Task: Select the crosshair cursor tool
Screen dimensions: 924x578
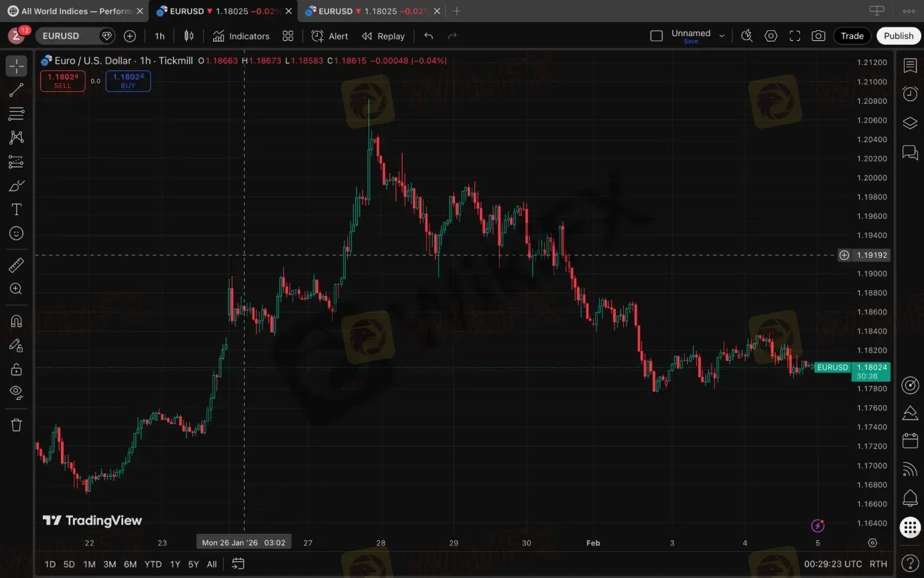Action: pos(17,66)
